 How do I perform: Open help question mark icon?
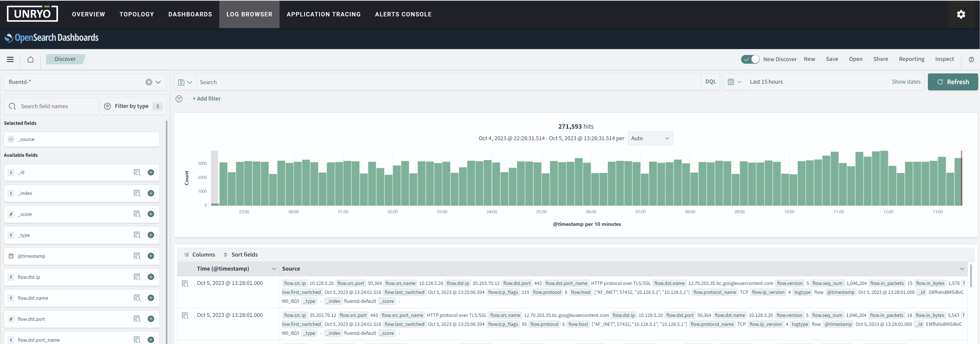point(971,59)
